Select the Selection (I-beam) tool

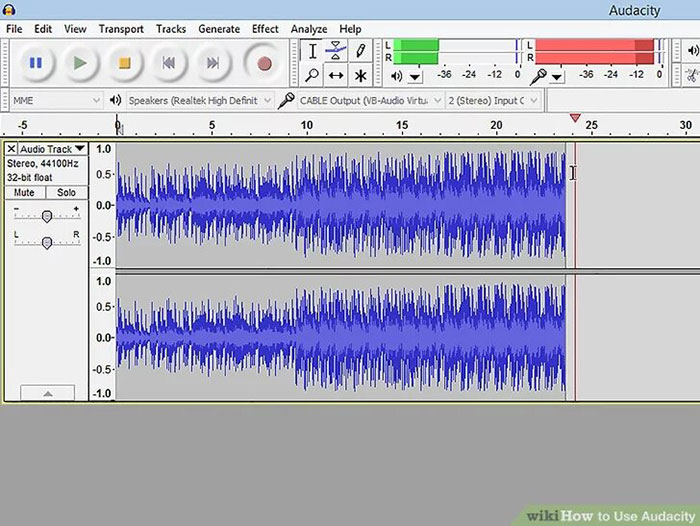tap(313, 51)
